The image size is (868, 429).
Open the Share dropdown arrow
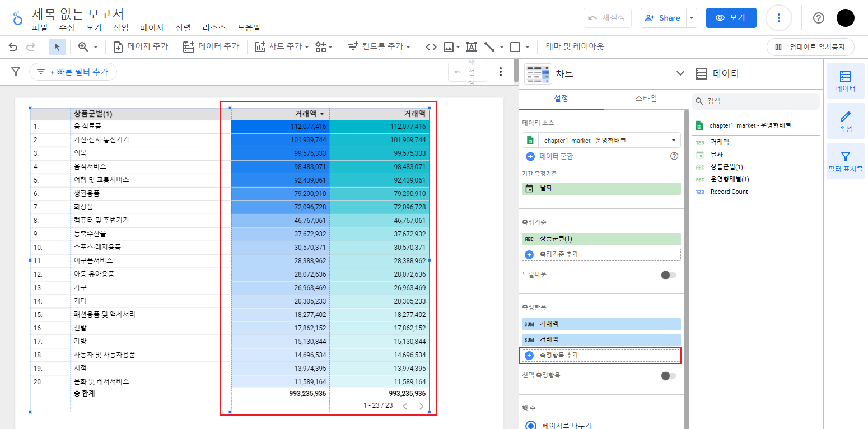coord(692,18)
